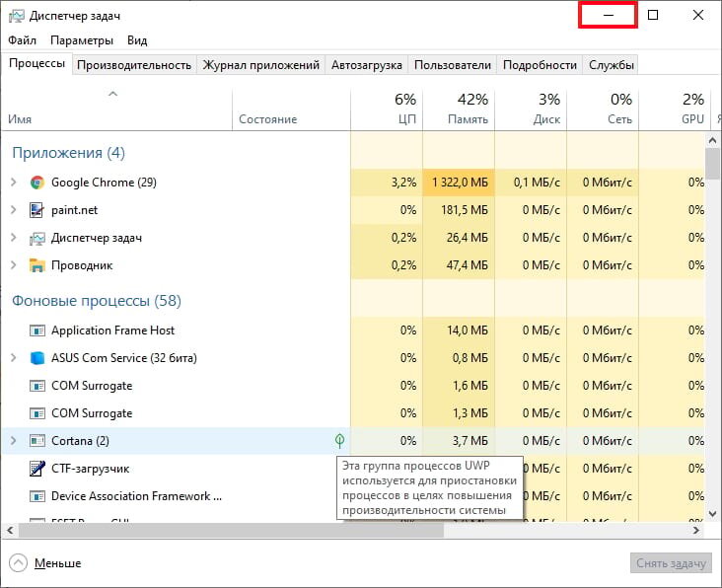Expand the Диспетчер задач process row
The image size is (722, 588).
click(14, 238)
